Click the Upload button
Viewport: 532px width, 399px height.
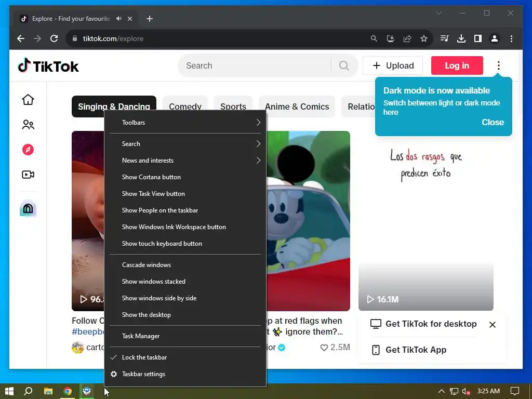click(393, 65)
